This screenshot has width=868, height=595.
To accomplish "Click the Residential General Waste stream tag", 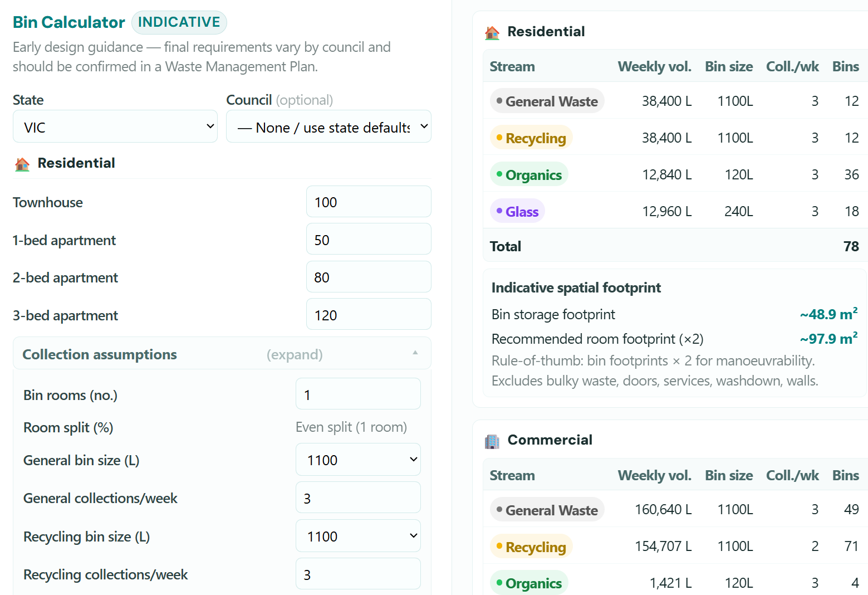I will click(x=547, y=101).
